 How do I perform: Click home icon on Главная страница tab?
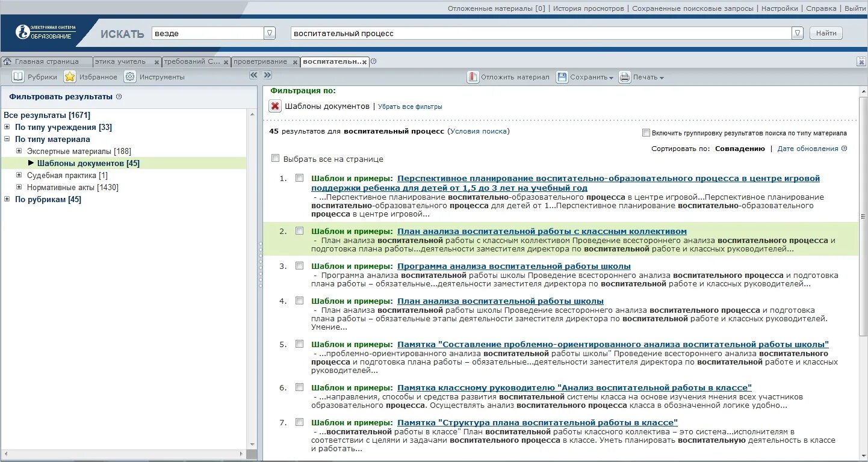point(8,61)
